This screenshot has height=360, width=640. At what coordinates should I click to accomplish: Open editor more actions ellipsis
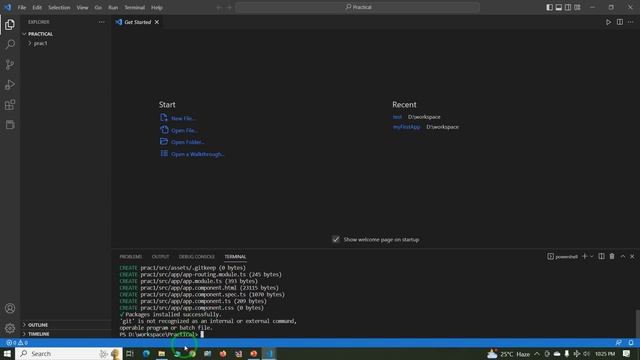click(631, 22)
